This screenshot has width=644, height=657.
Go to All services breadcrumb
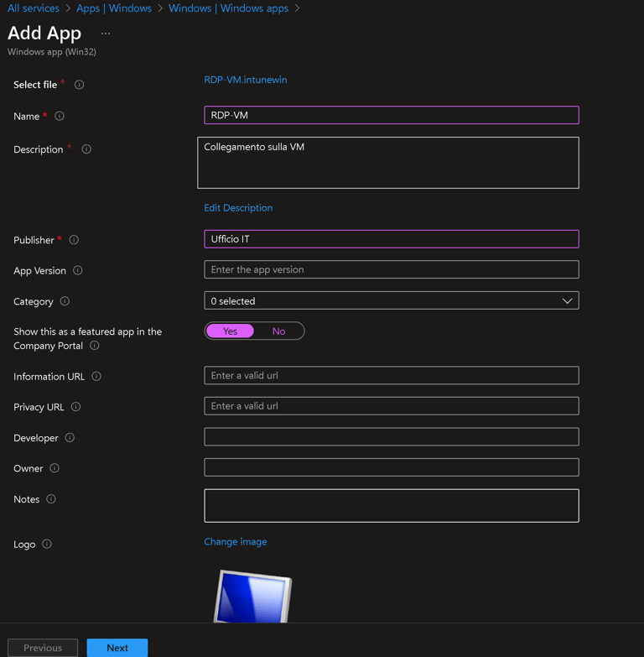[x=34, y=8]
